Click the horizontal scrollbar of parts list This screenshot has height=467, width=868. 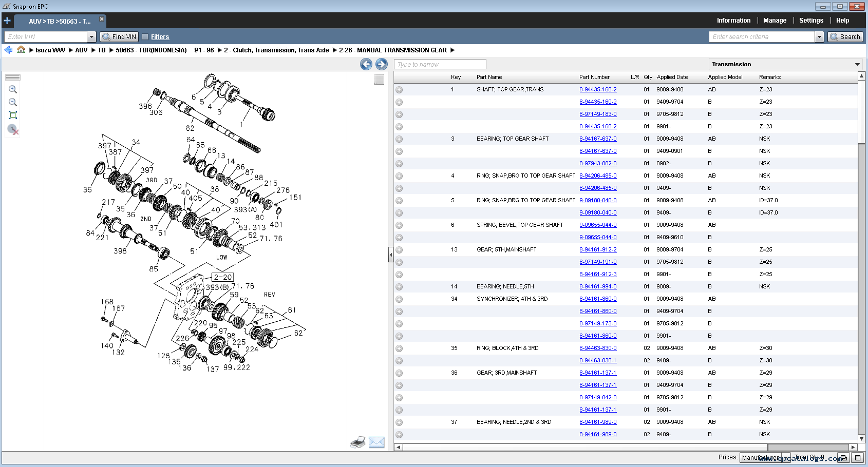585,447
